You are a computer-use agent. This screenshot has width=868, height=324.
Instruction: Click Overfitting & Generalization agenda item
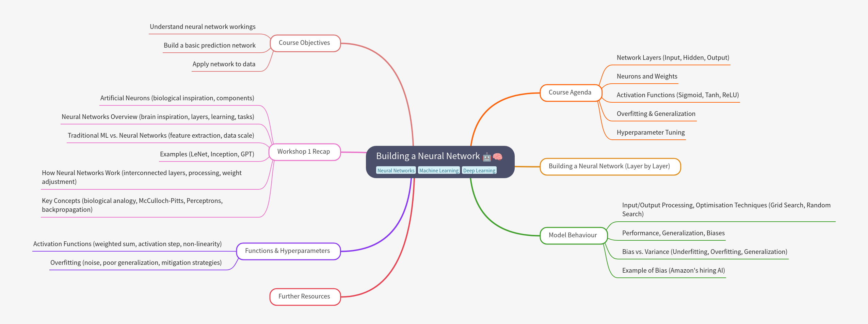656,114
